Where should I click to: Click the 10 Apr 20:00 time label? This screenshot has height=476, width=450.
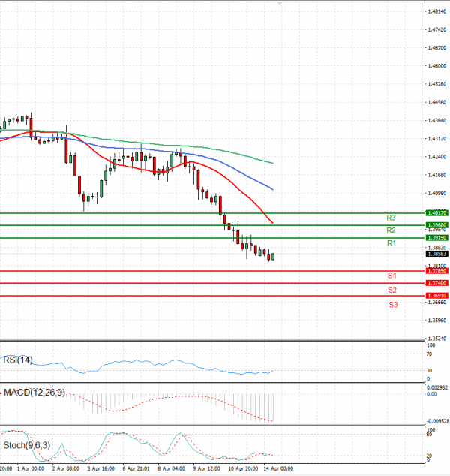click(243, 468)
